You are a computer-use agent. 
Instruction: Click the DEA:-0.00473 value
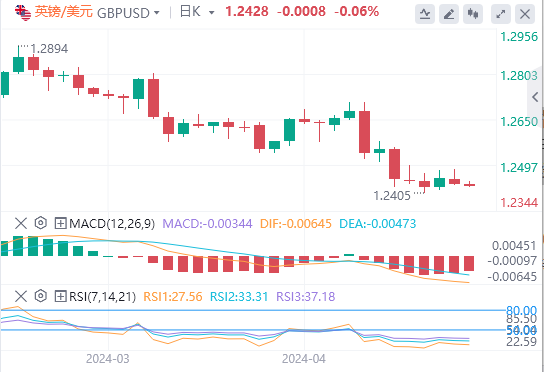377,223
